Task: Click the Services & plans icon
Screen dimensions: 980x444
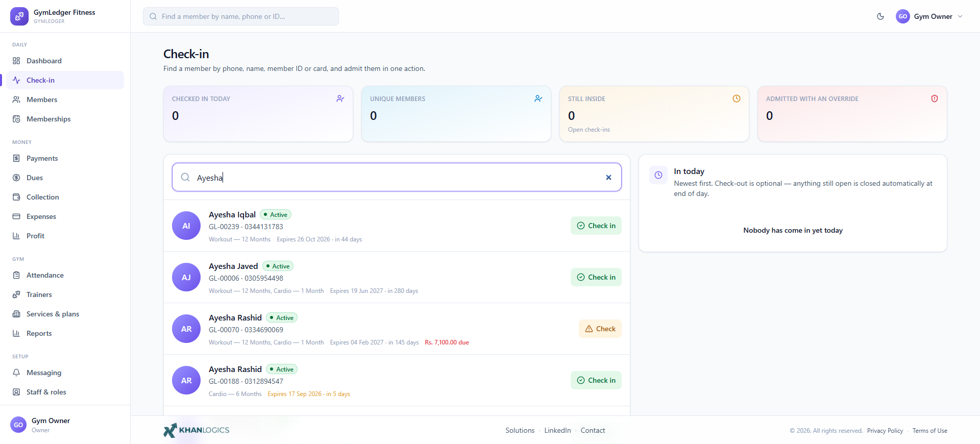Action: click(x=16, y=314)
